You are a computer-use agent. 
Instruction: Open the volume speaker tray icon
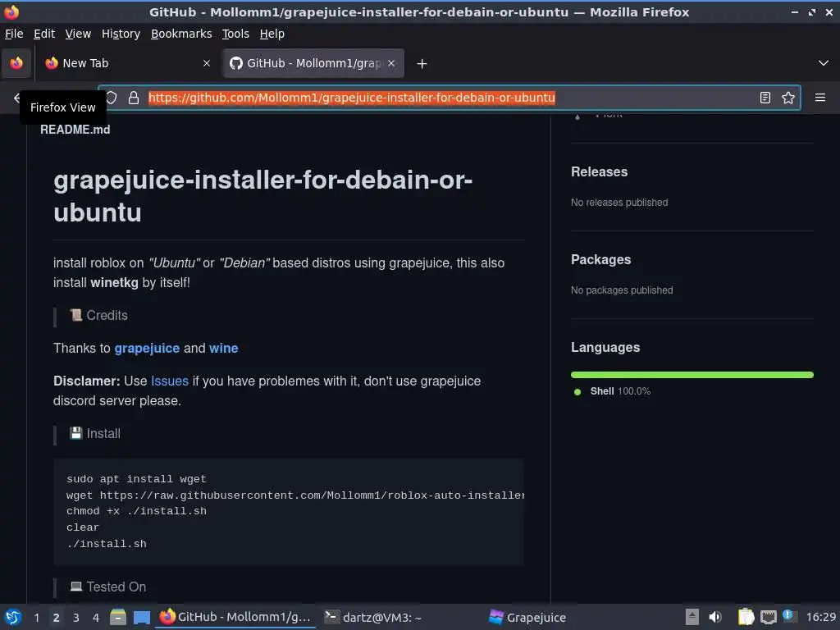click(715, 617)
